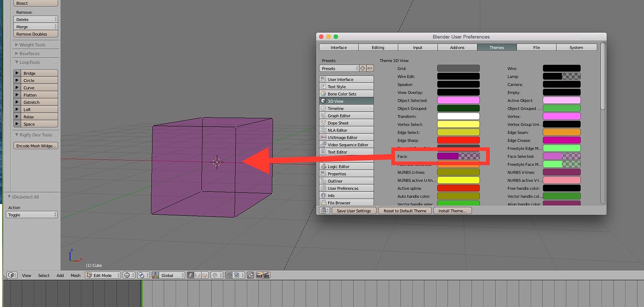Click editor type icon in preferences footer
The image size is (644, 307).
[x=325, y=211]
